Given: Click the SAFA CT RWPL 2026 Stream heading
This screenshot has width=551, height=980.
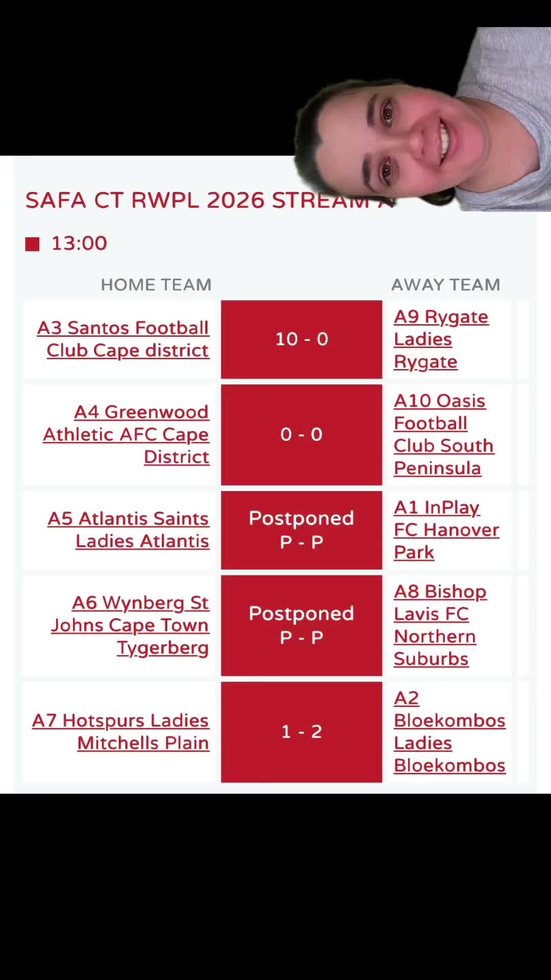Looking at the screenshot, I should click(210, 200).
